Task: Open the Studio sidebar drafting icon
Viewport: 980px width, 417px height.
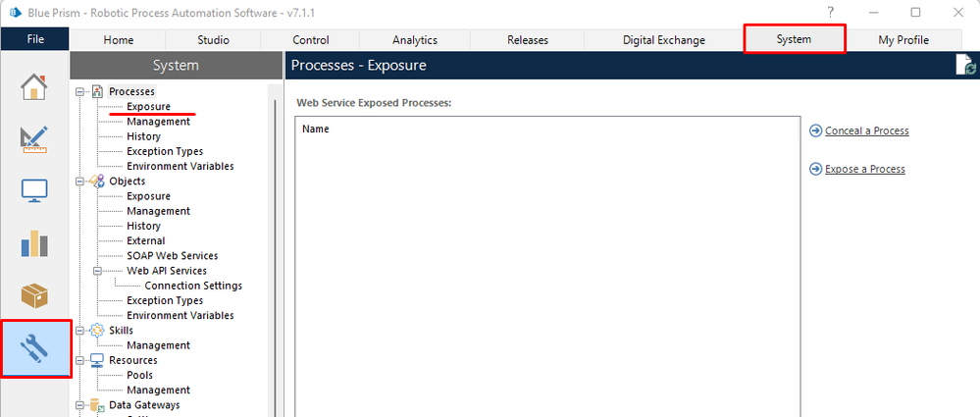Action: point(34,138)
